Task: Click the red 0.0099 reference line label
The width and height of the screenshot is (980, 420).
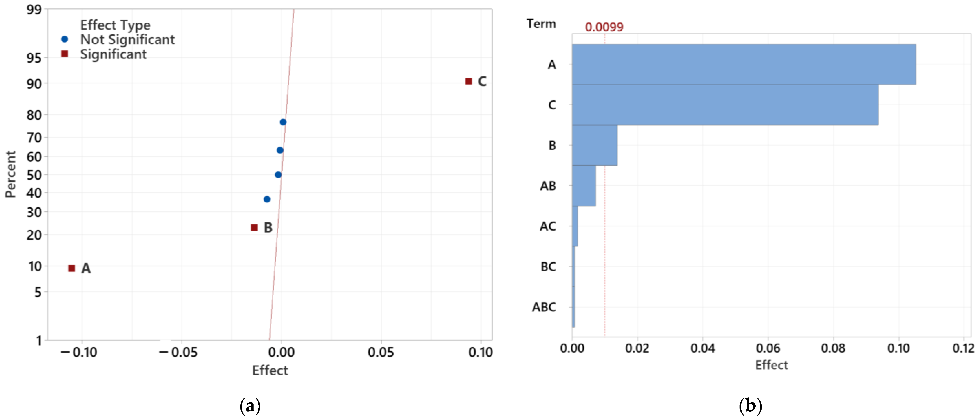Action: tap(604, 27)
